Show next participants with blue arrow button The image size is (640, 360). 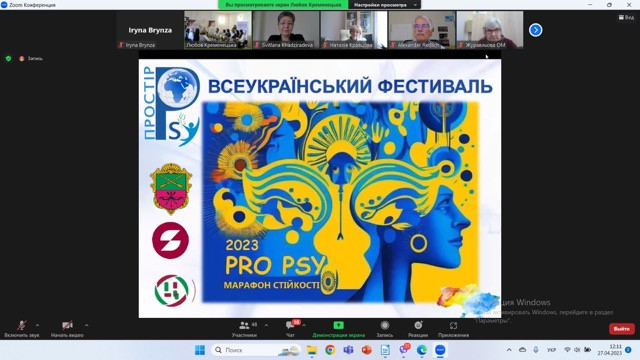(536, 30)
